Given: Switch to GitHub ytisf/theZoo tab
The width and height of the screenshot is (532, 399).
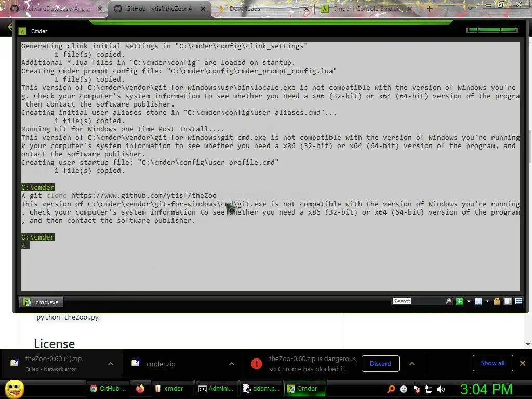Looking at the screenshot, I should pos(158,9).
